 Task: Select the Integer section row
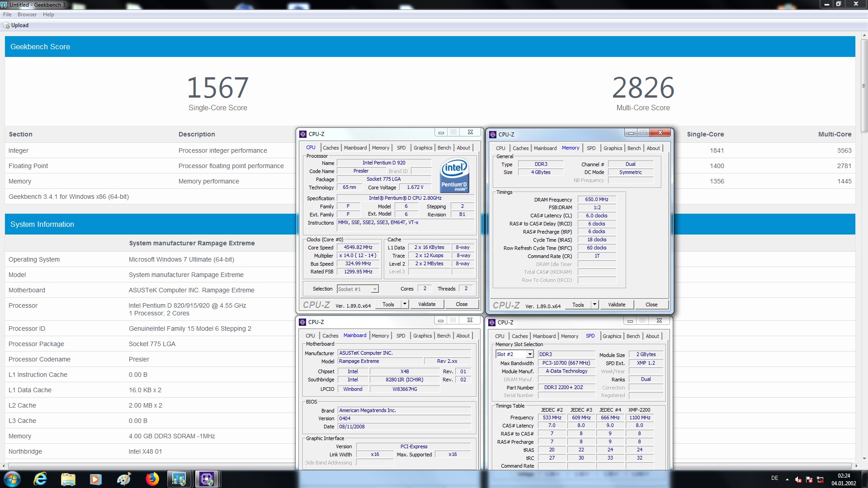pos(429,150)
